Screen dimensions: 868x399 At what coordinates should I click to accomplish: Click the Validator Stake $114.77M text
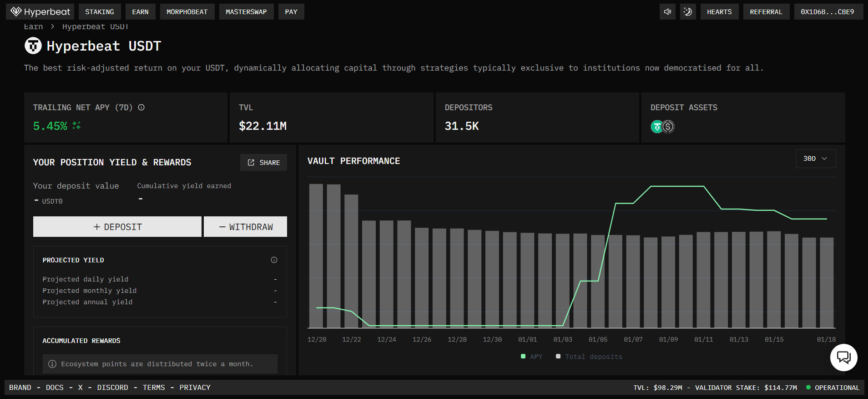point(746,388)
